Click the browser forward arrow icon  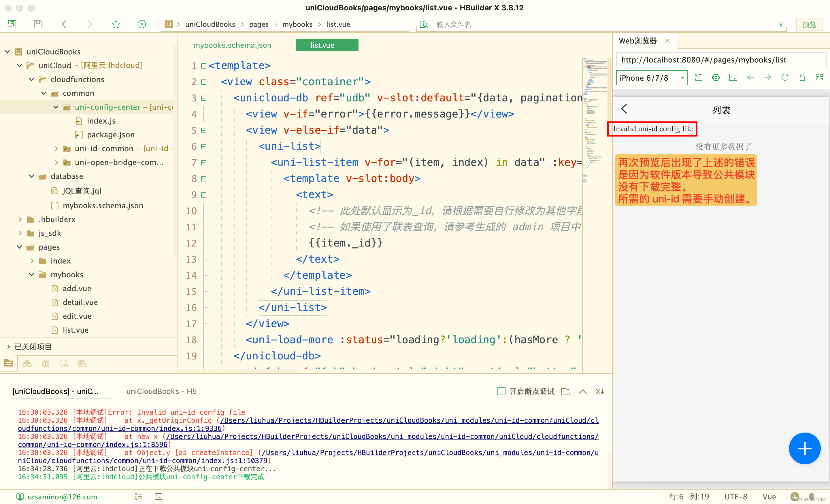767,77
